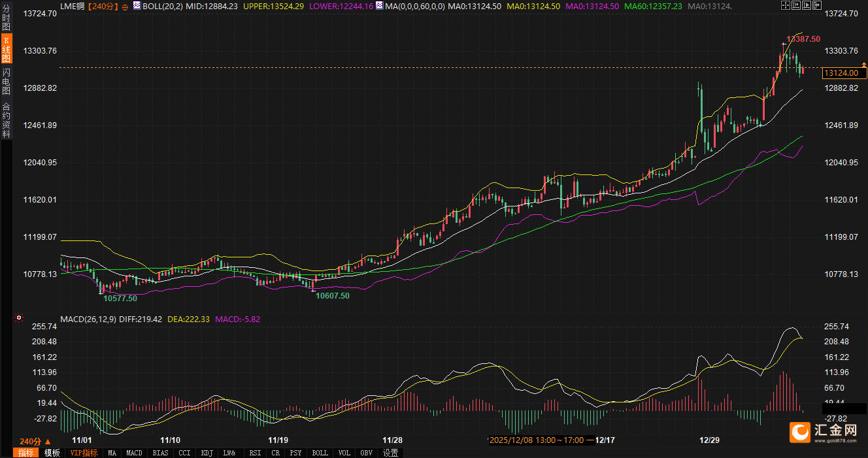Open 设置 indicator settings
Screen dimensions: 868x458
coord(391,453)
